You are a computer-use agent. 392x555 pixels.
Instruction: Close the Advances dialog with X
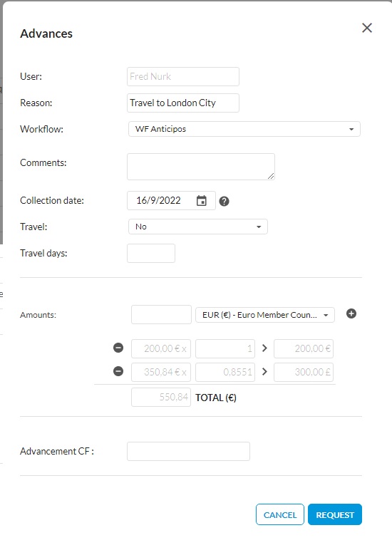tap(367, 28)
